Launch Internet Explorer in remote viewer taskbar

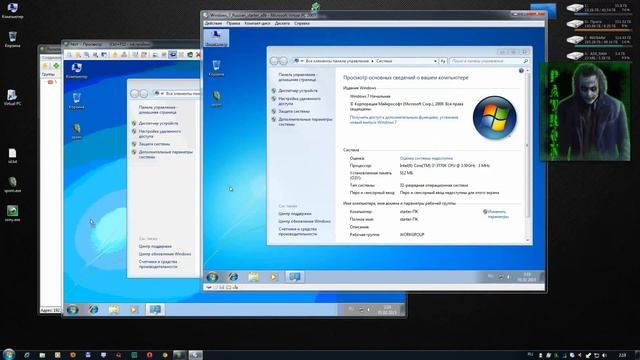point(93,310)
